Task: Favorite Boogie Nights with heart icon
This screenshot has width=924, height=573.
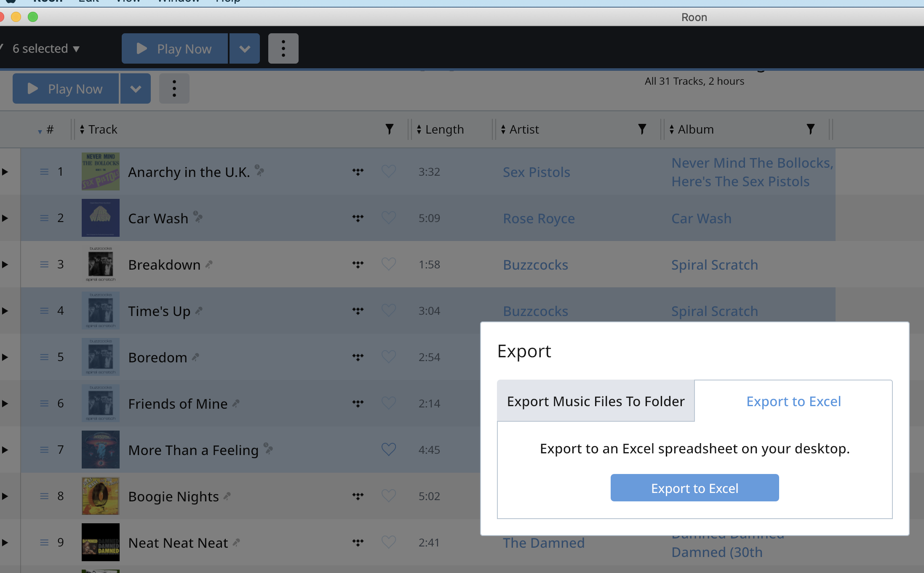Action: [x=388, y=496]
